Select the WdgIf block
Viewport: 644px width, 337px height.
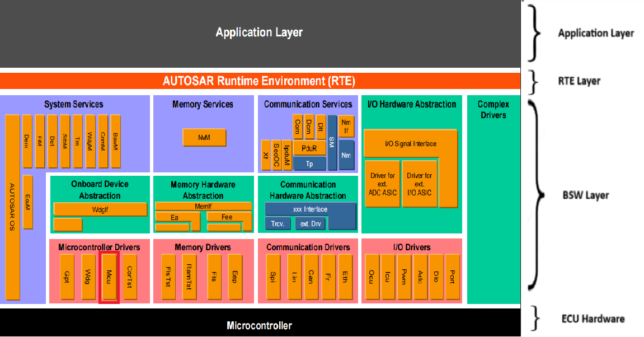point(100,209)
